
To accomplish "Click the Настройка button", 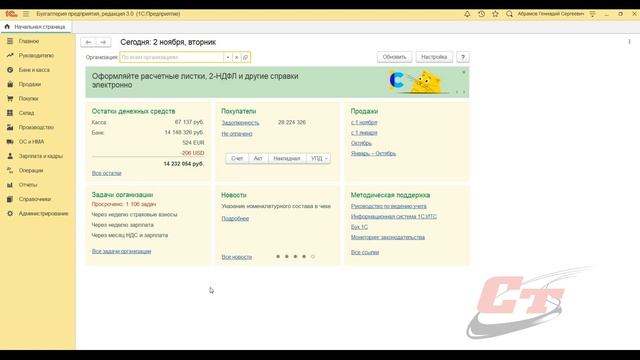I will pos(434,57).
